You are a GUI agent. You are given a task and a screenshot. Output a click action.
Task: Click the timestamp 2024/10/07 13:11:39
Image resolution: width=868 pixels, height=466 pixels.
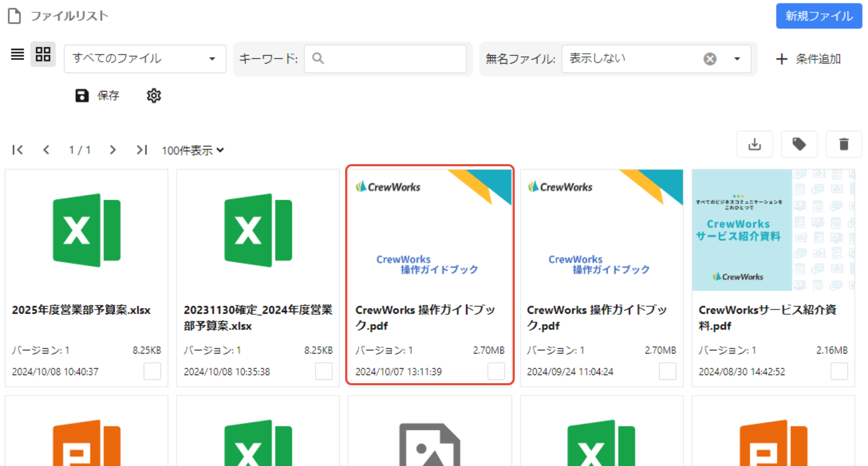click(x=398, y=372)
